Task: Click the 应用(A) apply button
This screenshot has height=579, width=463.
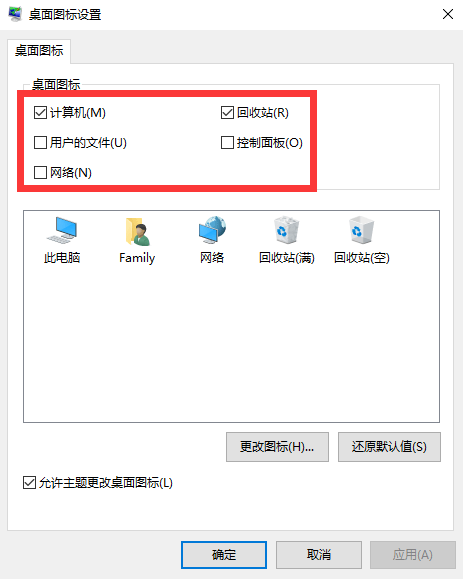Action: [x=413, y=555]
